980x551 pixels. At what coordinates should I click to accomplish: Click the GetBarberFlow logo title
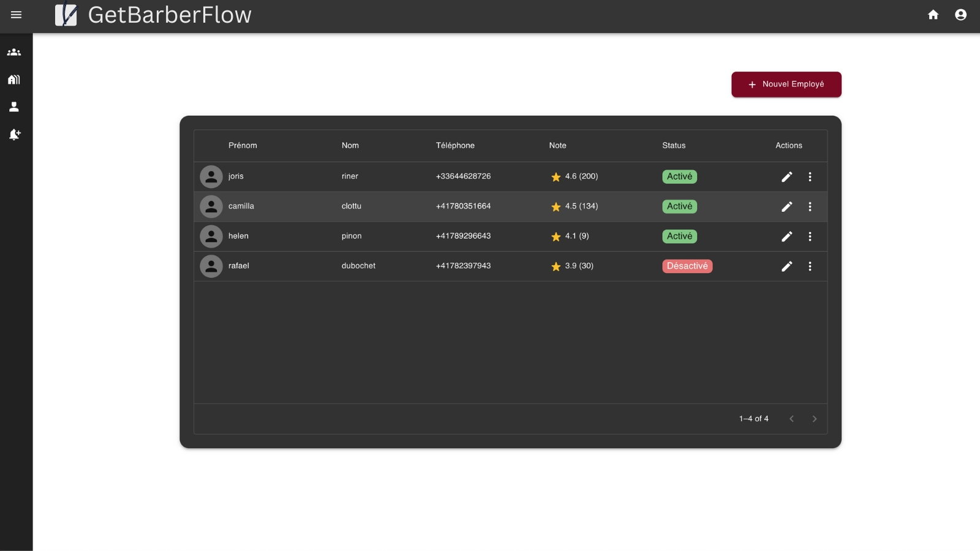[170, 15]
